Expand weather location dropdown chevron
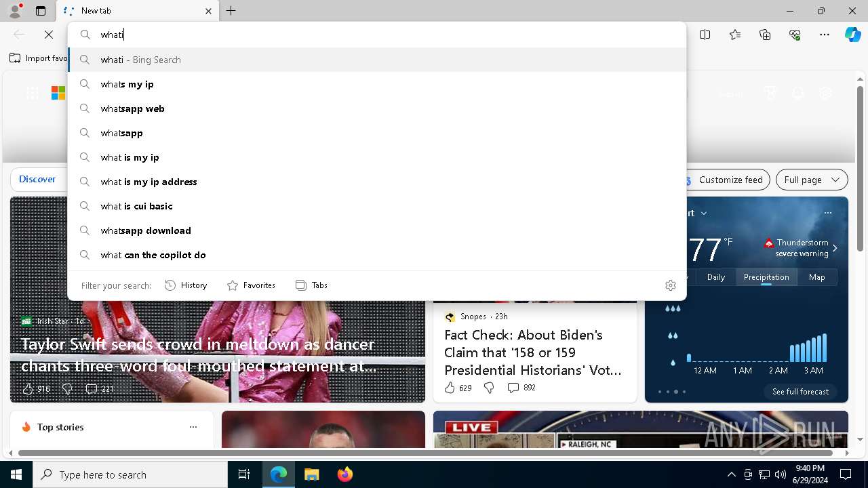This screenshot has width=868, height=488. pos(704,213)
